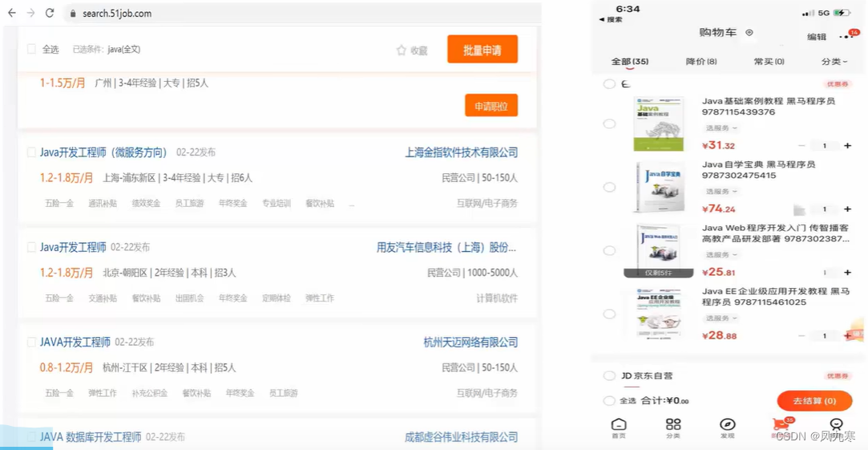
Task: Increase quantity of Java Web程序开发入门
Action: coord(847,273)
